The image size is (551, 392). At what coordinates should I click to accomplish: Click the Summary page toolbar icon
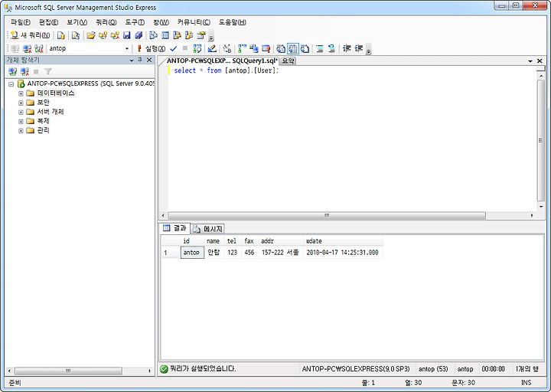point(165,35)
